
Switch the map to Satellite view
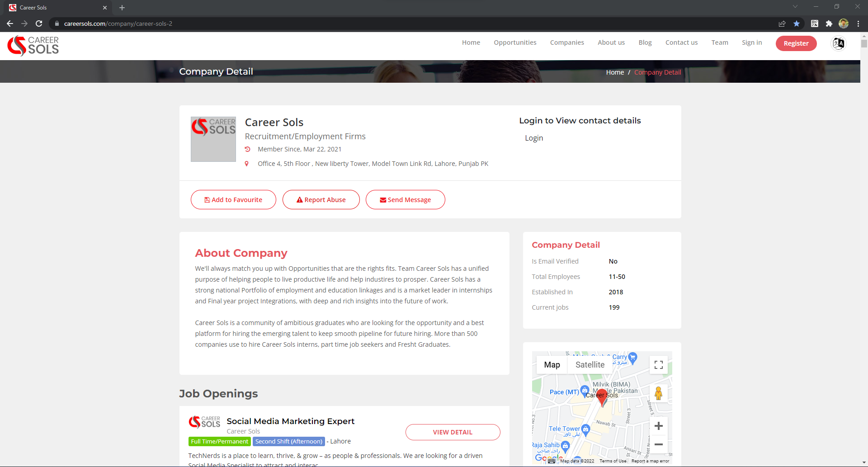coord(590,365)
